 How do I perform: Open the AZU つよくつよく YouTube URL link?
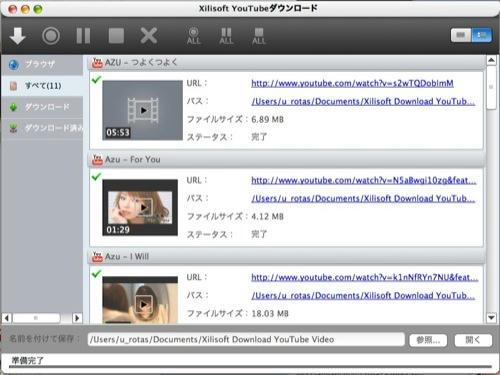352,83
